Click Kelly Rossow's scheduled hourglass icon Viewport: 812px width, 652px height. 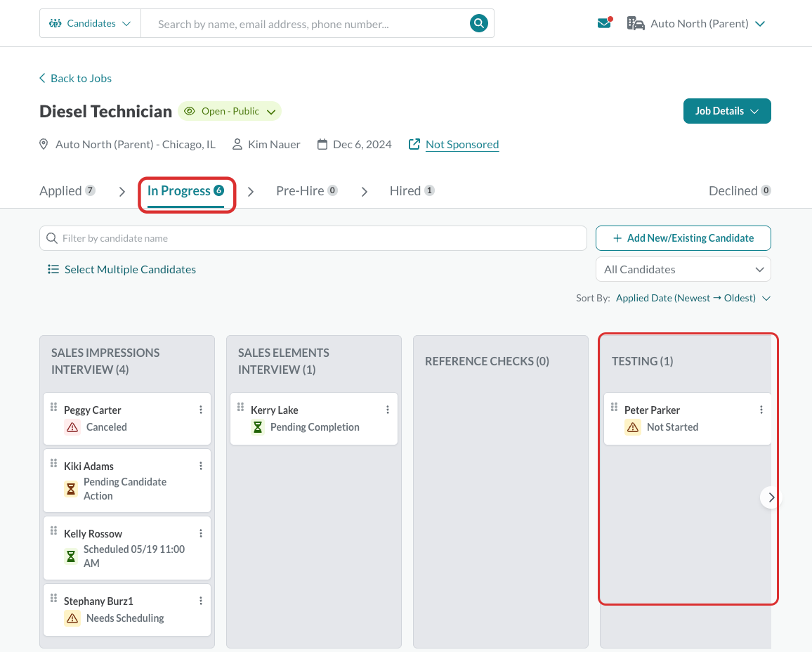[71, 556]
